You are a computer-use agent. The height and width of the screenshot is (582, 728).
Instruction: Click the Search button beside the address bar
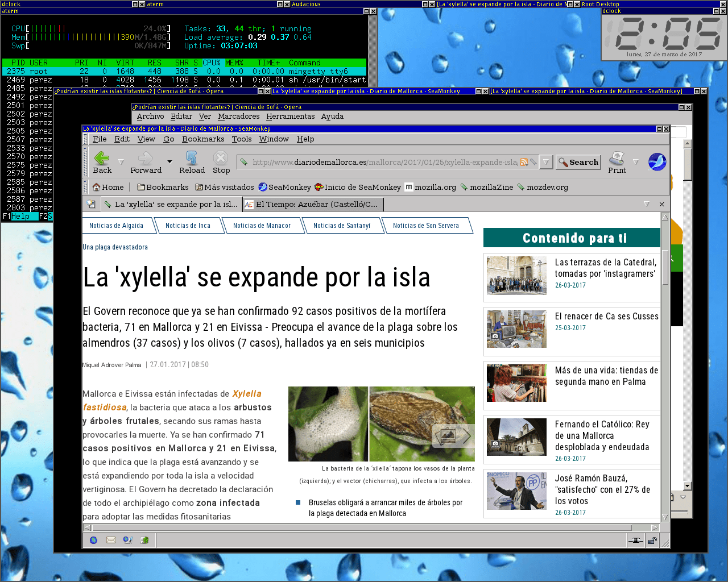pyautogui.click(x=578, y=162)
